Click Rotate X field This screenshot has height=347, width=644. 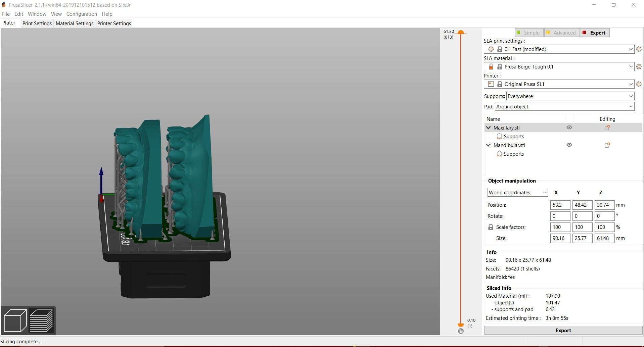[x=560, y=216]
